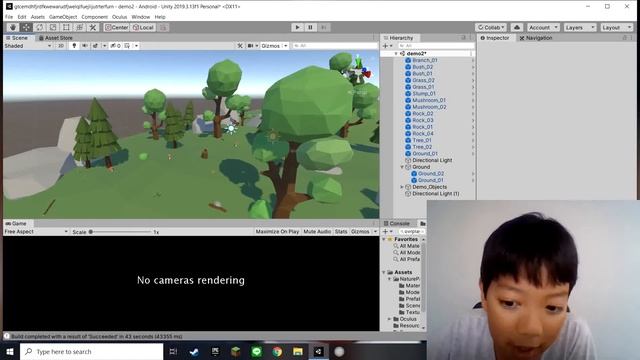This screenshot has width=640, height=360.
Task: Select the Rect tool
Action: pos(66,27)
